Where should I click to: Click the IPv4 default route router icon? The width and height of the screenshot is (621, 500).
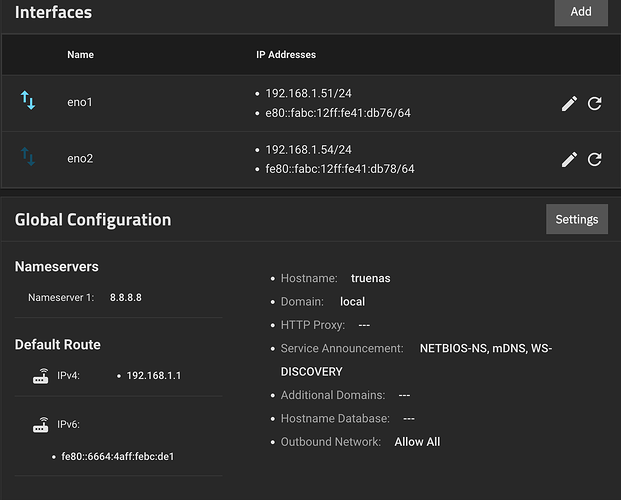pos(40,376)
